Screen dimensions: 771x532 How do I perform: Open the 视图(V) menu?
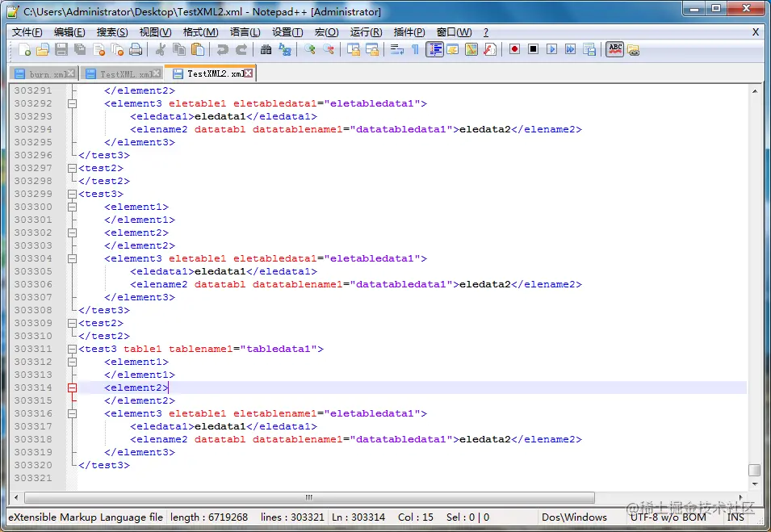click(x=155, y=32)
